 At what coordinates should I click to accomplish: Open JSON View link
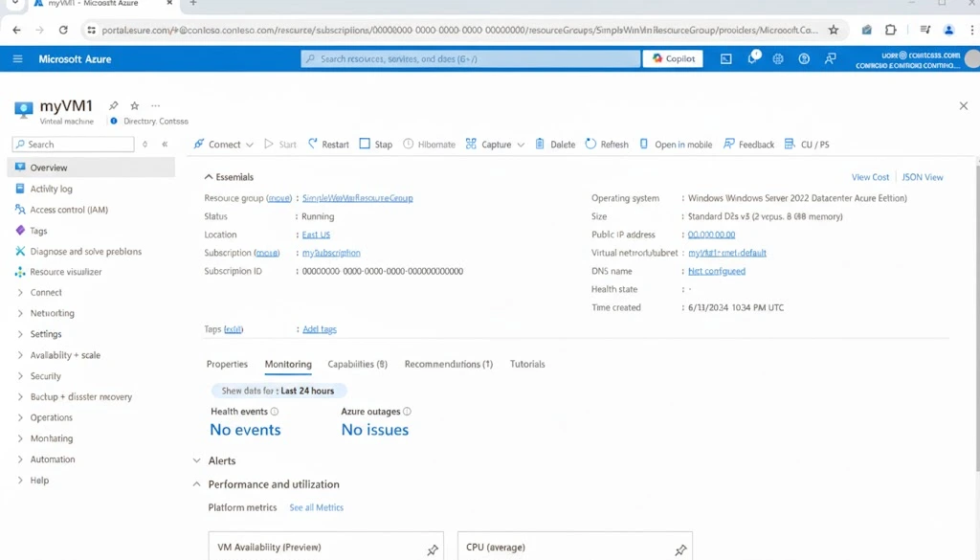(923, 177)
